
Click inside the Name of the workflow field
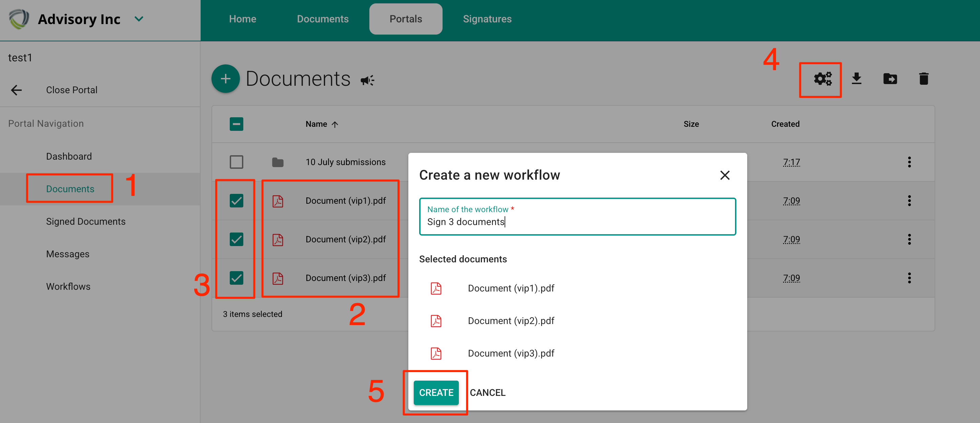point(577,222)
